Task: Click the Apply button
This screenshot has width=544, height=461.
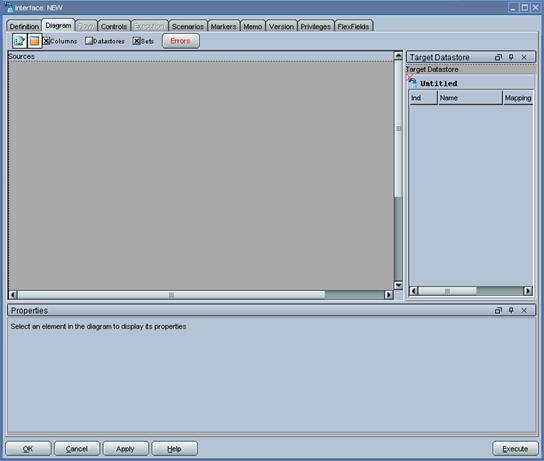Action: 125,449
